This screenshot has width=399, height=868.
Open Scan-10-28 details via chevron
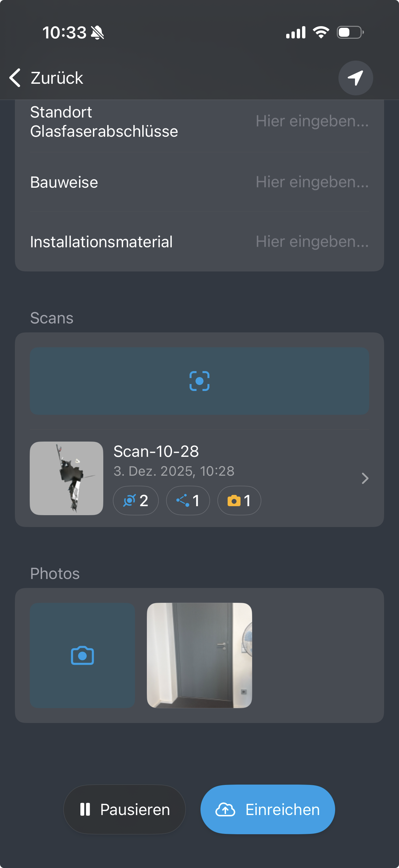[x=365, y=478]
